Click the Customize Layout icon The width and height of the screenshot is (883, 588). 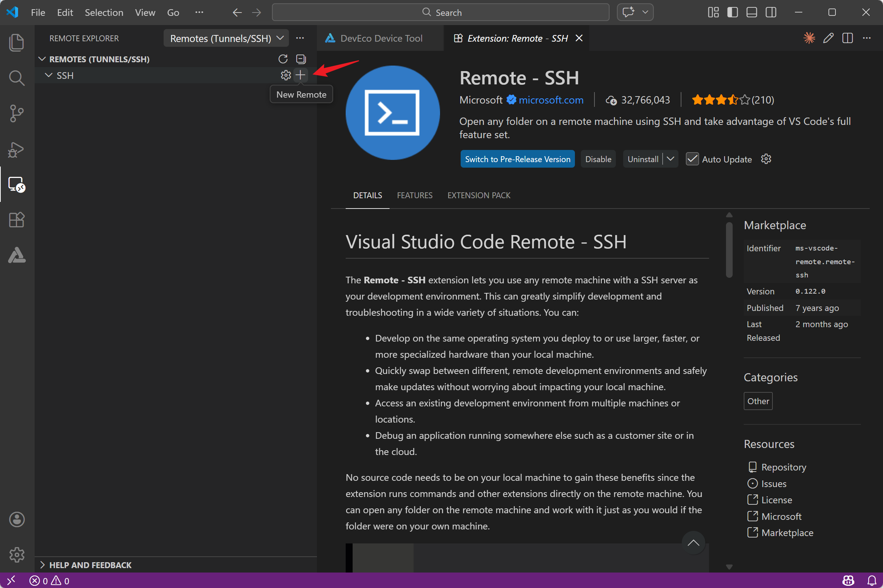[713, 13]
